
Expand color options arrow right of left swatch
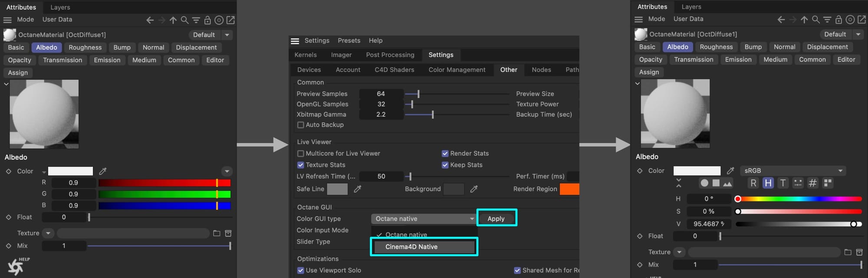click(227, 171)
